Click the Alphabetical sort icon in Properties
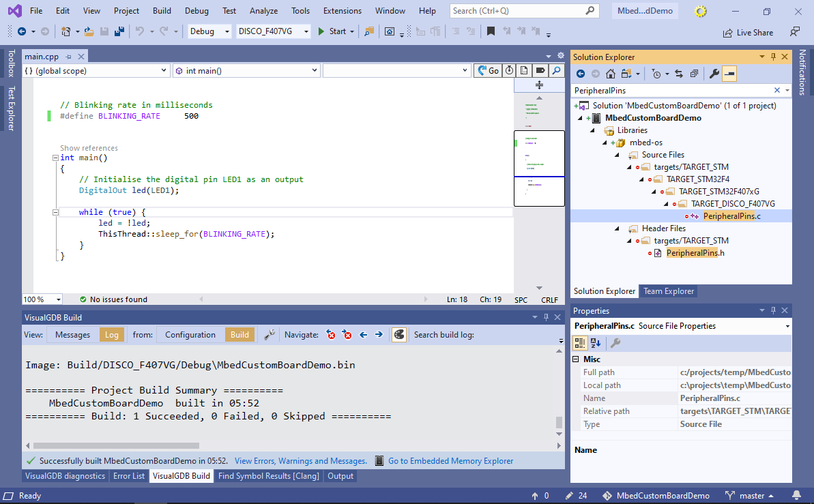The width and height of the screenshot is (814, 504). pyautogui.click(x=596, y=342)
